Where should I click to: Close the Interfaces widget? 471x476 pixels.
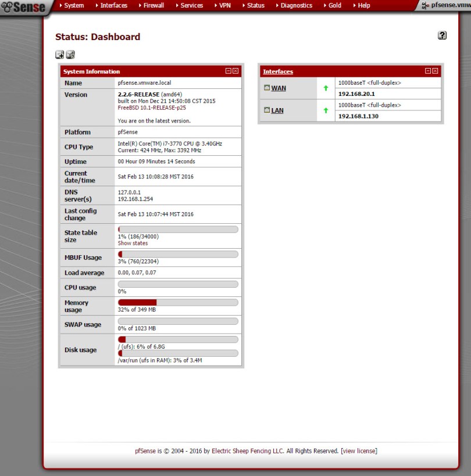(436, 71)
